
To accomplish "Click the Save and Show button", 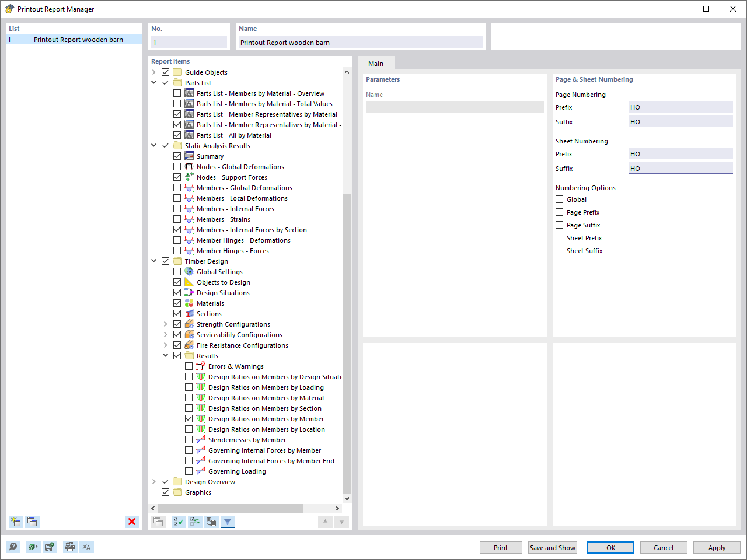I will 552,547.
